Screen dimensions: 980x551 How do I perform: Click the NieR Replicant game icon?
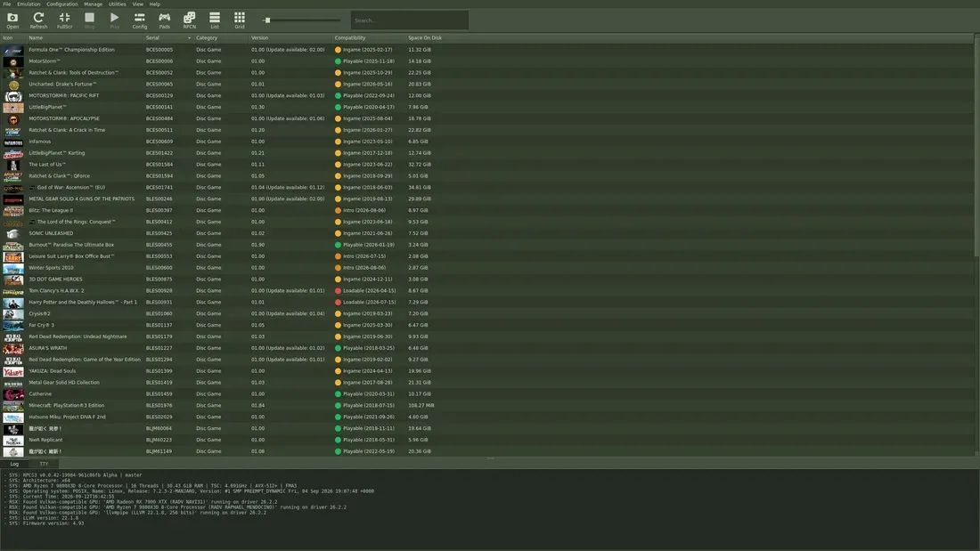point(13,440)
